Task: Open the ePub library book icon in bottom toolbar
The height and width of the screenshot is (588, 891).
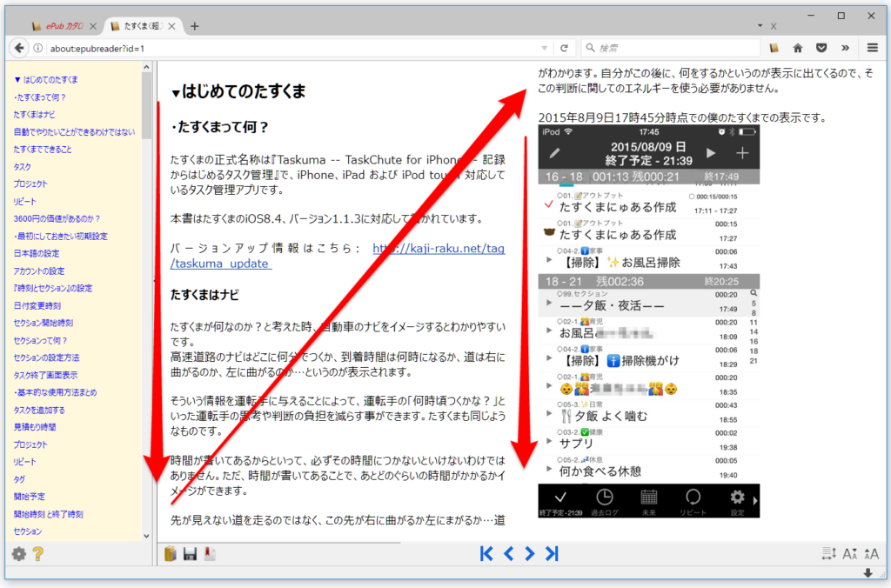Action: click(171, 554)
